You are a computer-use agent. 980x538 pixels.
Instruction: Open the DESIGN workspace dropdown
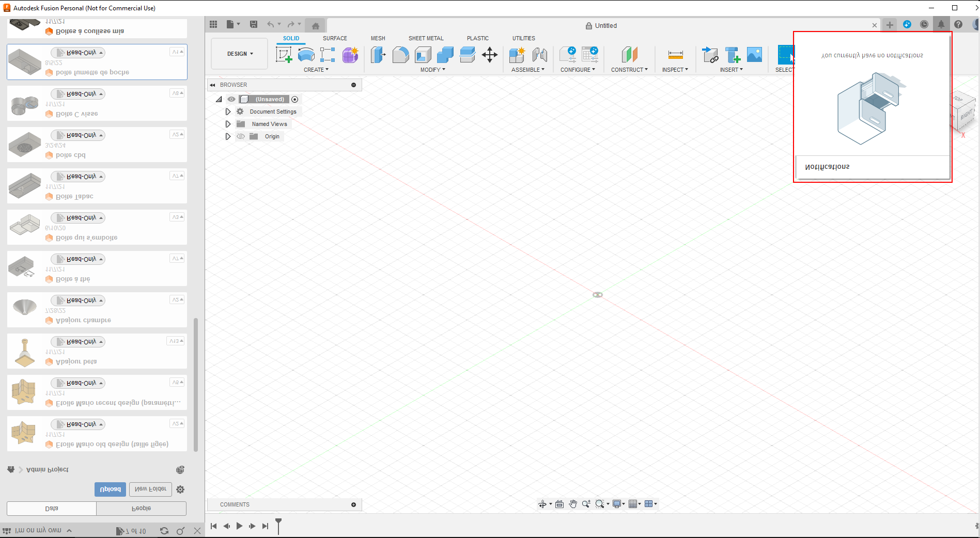coord(239,54)
